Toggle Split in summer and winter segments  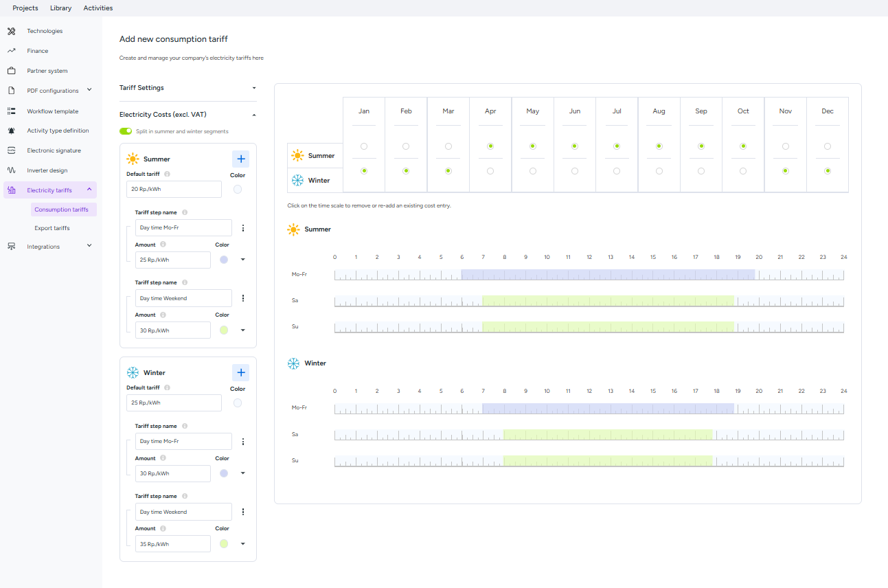(x=126, y=131)
